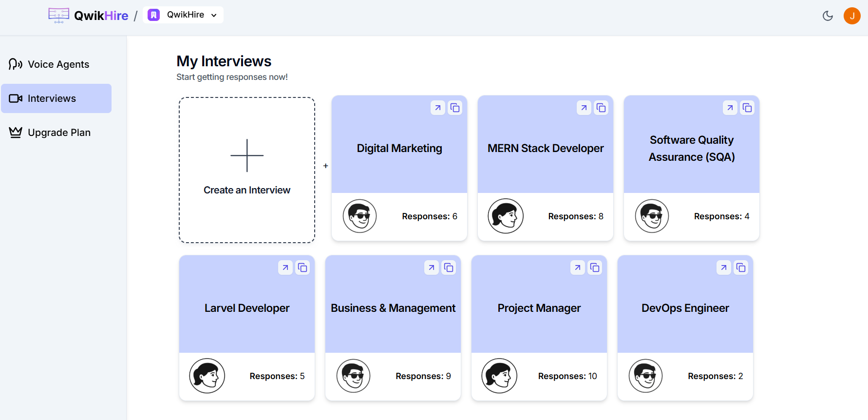Click 'Responses: 9' on Business & Management
The height and width of the screenshot is (420, 868).
(x=423, y=376)
